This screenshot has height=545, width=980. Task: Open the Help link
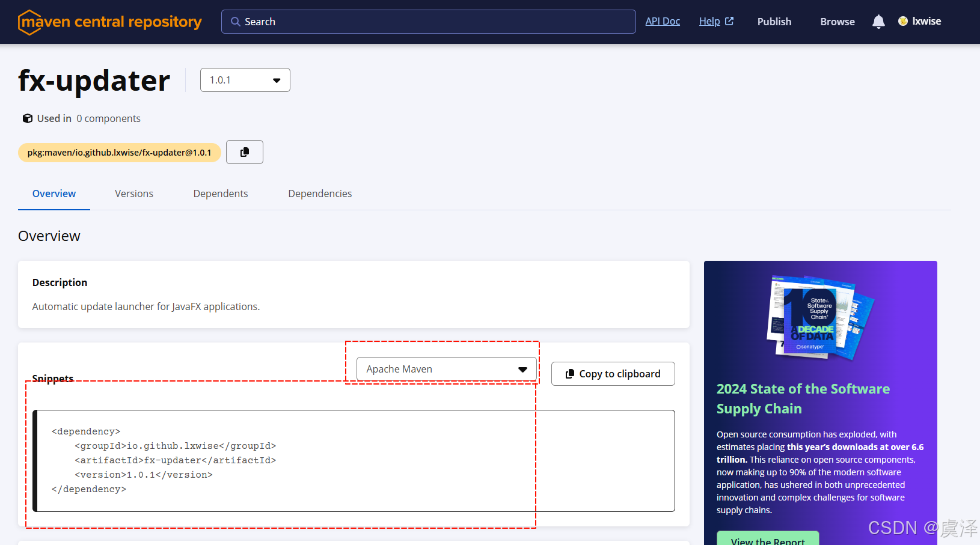[x=709, y=21]
